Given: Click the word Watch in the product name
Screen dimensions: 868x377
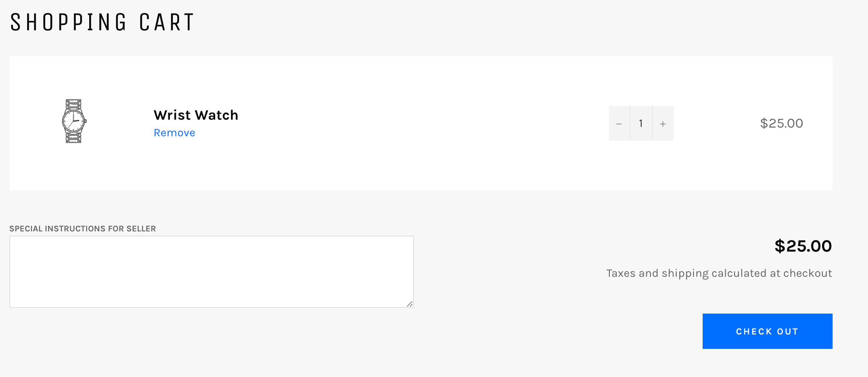Looking at the screenshot, I should (219, 115).
